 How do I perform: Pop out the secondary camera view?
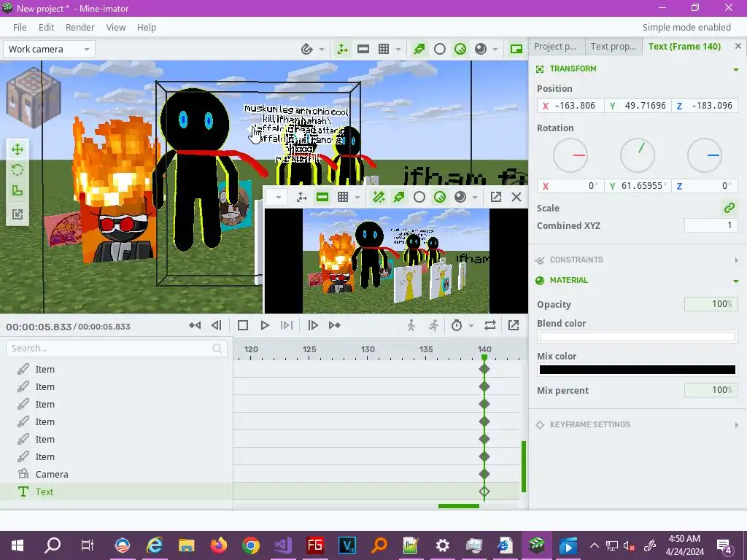click(x=496, y=197)
